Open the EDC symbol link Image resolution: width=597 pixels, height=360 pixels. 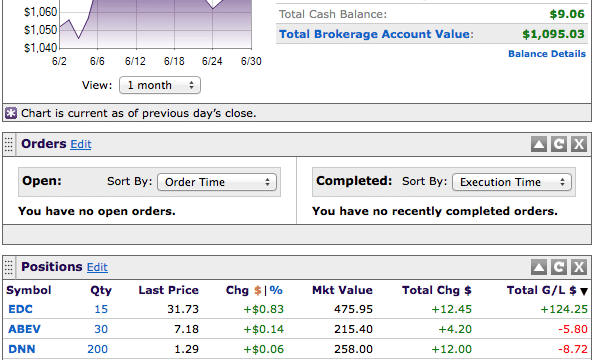(x=21, y=309)
